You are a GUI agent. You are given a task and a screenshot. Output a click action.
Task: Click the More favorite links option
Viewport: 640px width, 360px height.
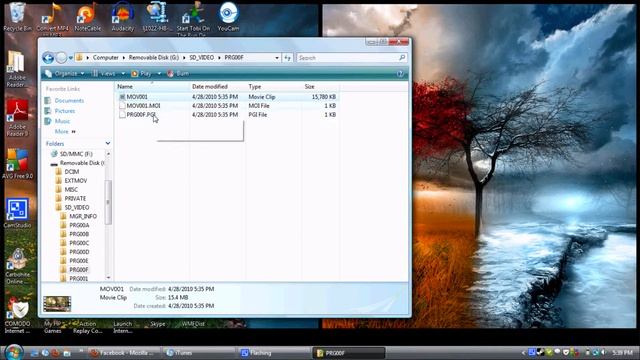tap(65, 131)
